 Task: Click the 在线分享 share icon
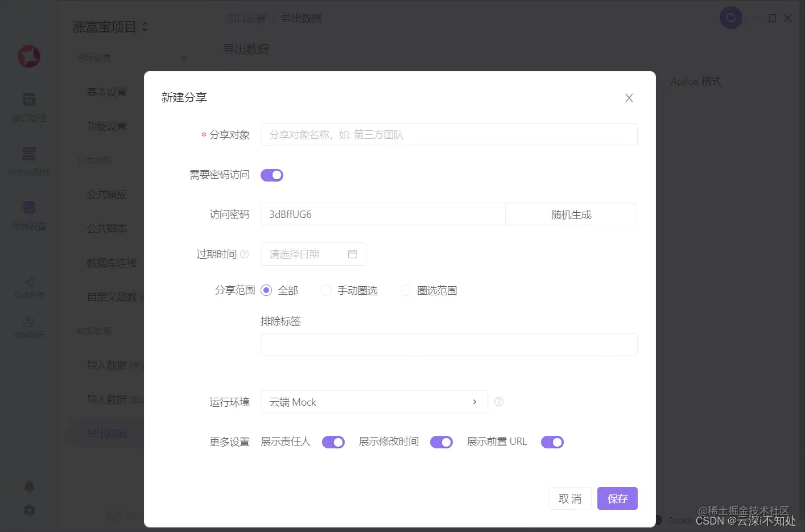tap(28, 286)
